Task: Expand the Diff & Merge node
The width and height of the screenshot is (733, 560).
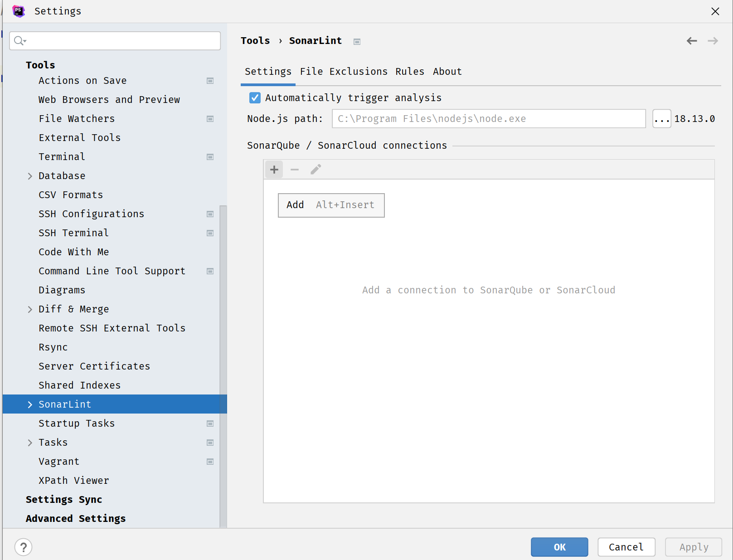Action: point(30,309)
